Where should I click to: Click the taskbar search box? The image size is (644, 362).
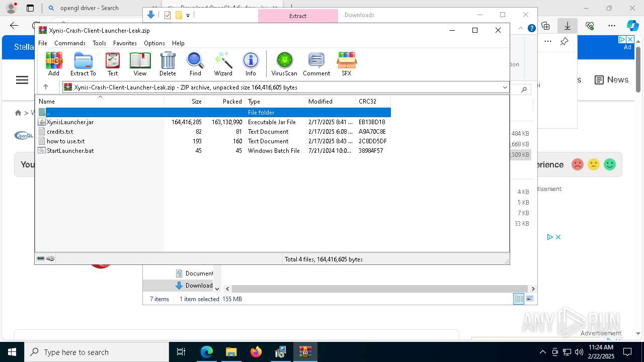tap(97, 352)
